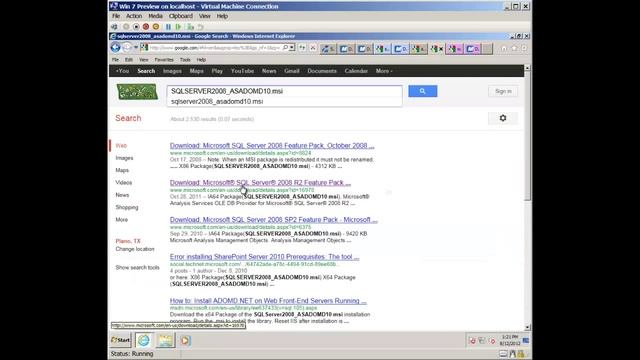Click Gmail in the Google bar

click(x=292, y=71)
